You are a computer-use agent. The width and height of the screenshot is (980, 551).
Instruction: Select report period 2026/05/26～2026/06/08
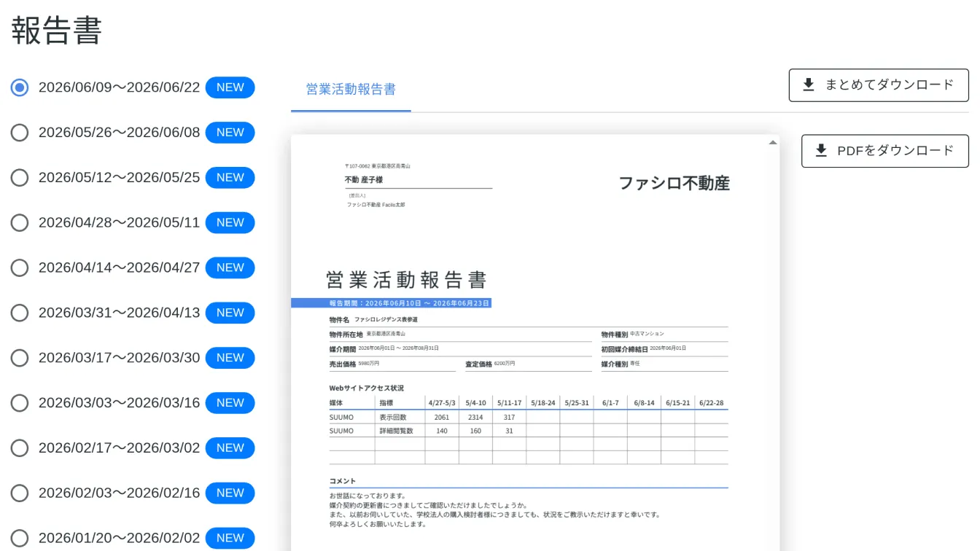click(20, 133)
